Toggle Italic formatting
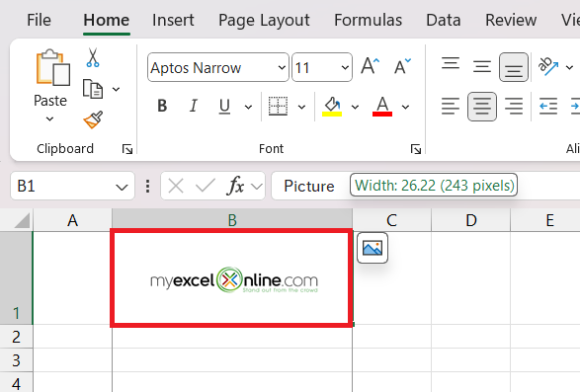Image resolution: width=580 pixels, height=392 pixels. click(193, 106)
